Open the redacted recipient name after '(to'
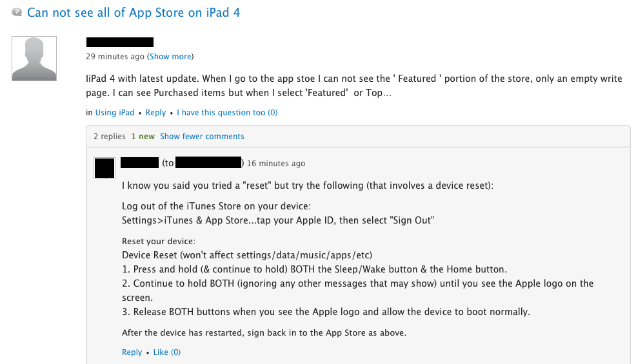Viewport: 636px width, 364px height. tap(208, 163)
